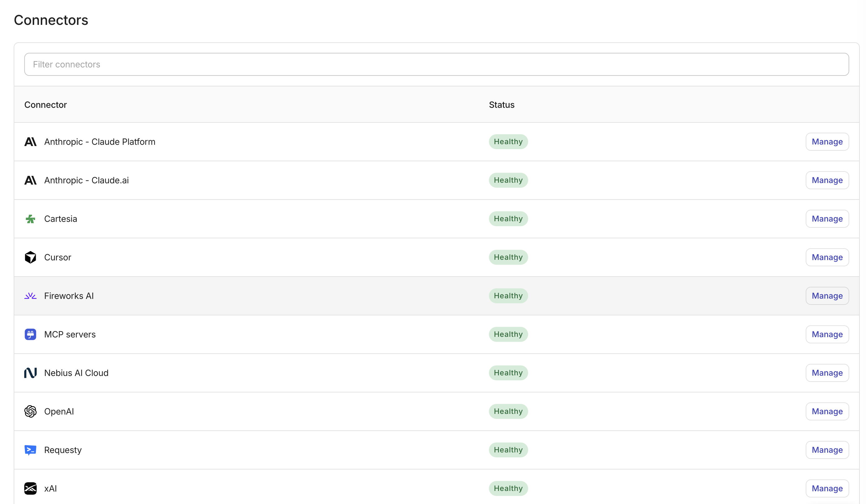Click the Healthy badge for Cursor
The height and width of the screenshot is (504, 866).
[508, 257]
